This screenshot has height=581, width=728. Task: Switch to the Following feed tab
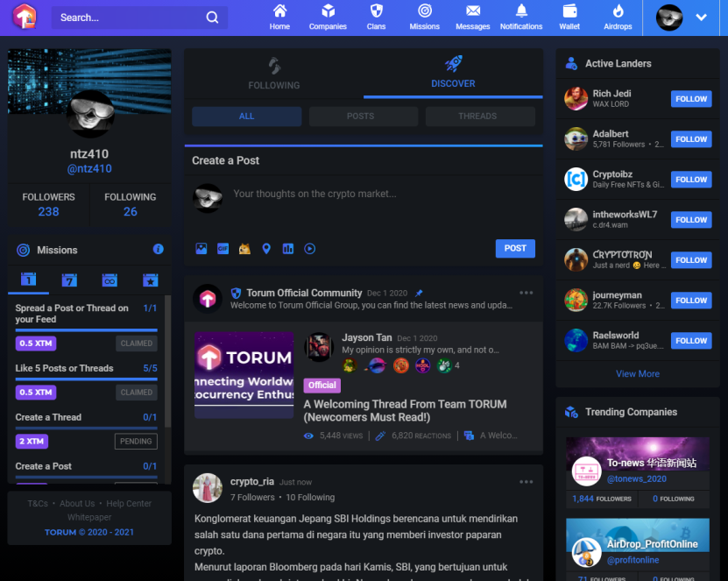click(274, 74)
